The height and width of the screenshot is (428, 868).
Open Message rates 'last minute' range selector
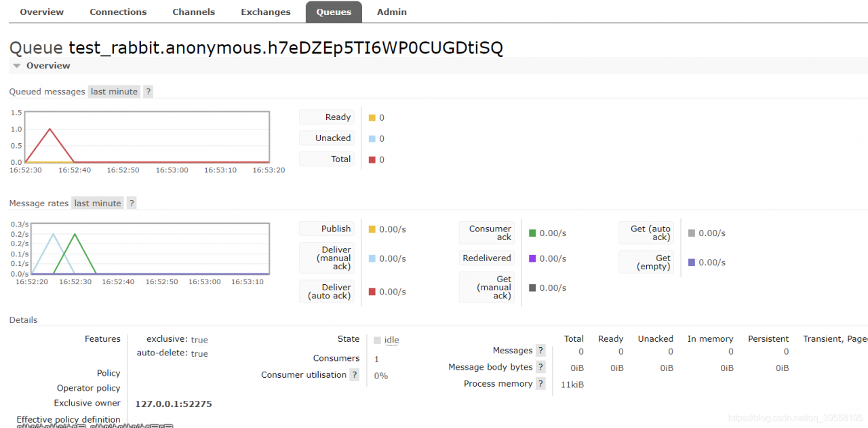tap(98, 203)
